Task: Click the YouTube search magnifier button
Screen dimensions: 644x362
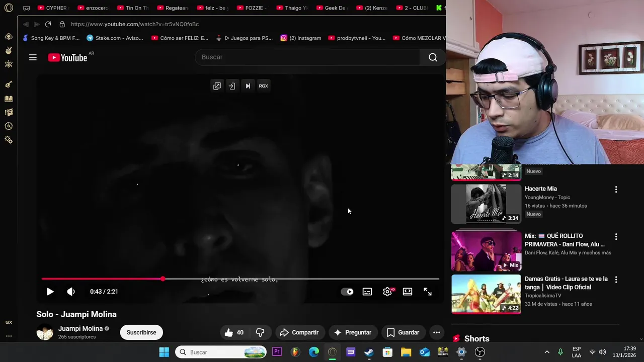Action: pos(433,57)
